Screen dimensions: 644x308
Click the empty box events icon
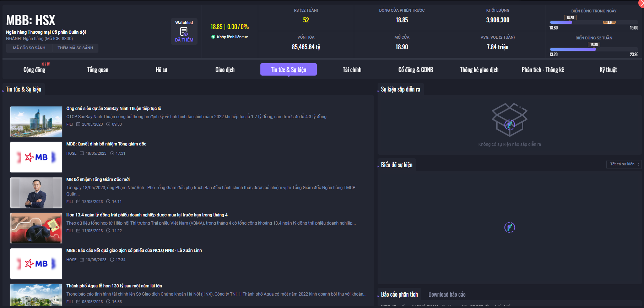[x=509, y=120]
